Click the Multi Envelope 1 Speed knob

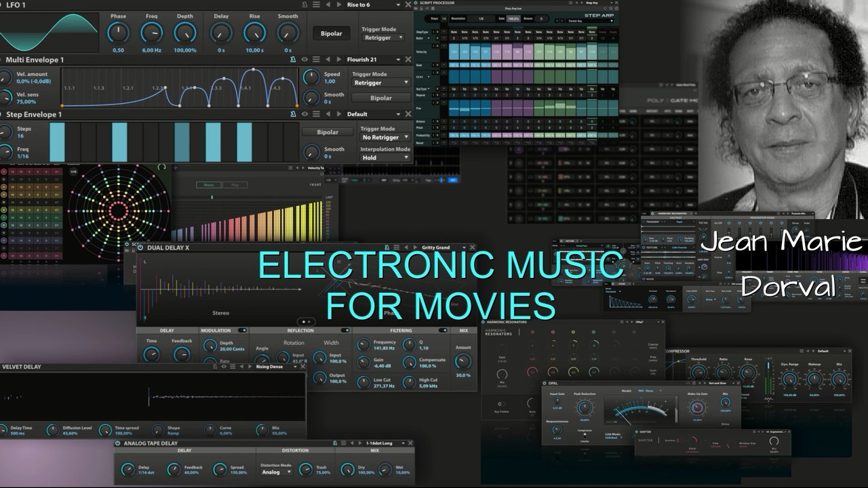click(311, 77)
